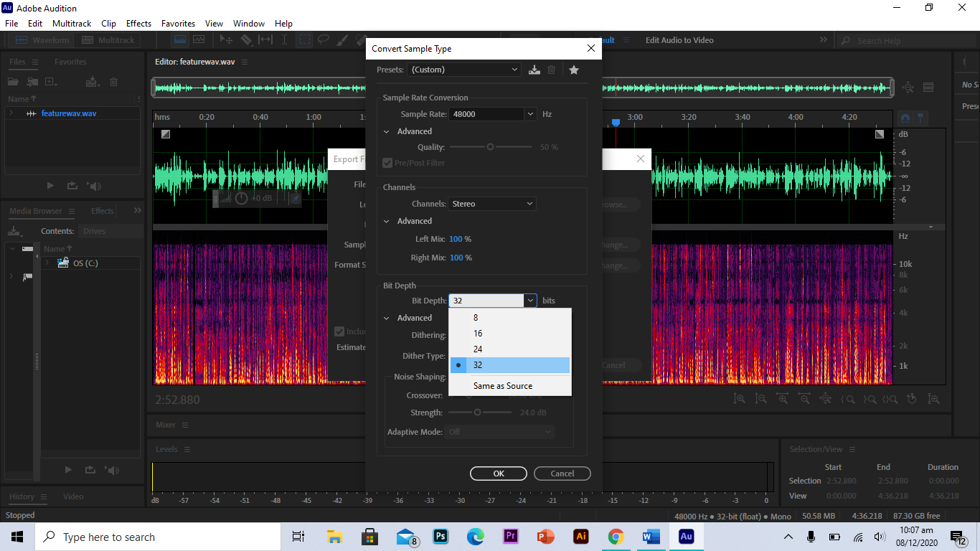Open the Effects menu

[x=138, y=23]
